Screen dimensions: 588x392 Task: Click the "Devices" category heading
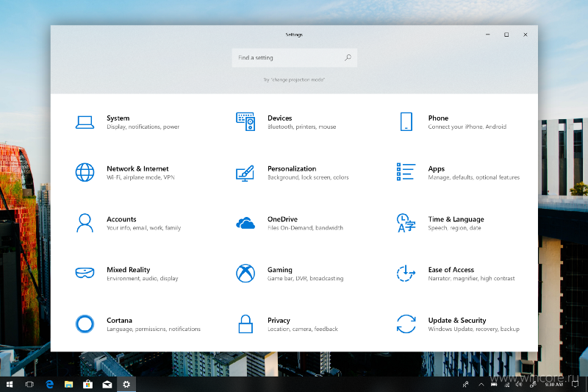[x=280, y=118]
